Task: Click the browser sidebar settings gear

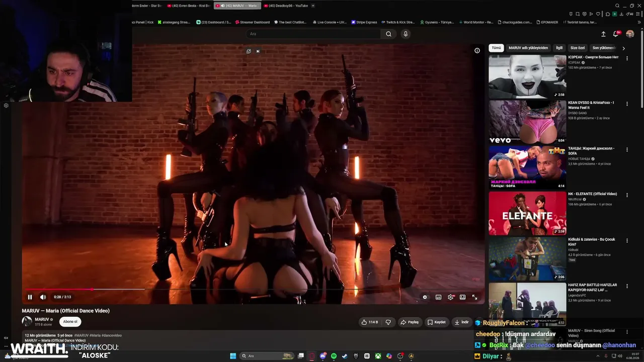Action: [x=6, y=106]
